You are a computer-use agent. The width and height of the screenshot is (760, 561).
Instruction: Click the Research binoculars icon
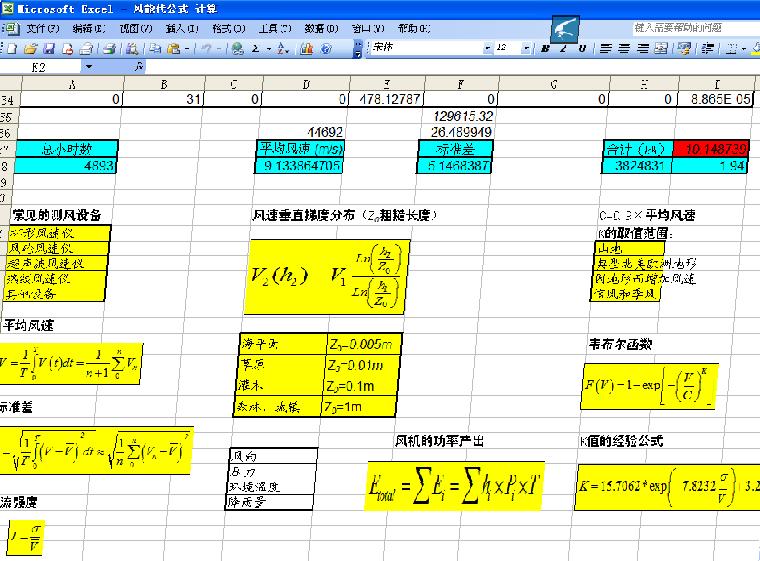[132, 48]
